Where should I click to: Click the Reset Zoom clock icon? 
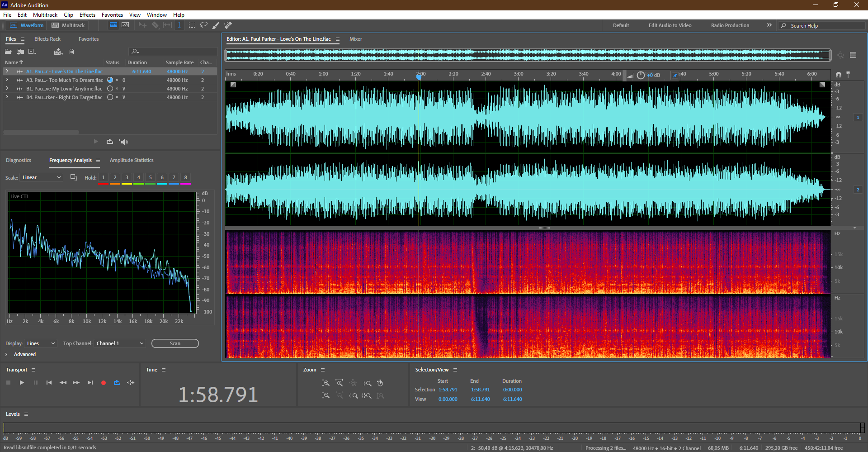pos(380,383)
